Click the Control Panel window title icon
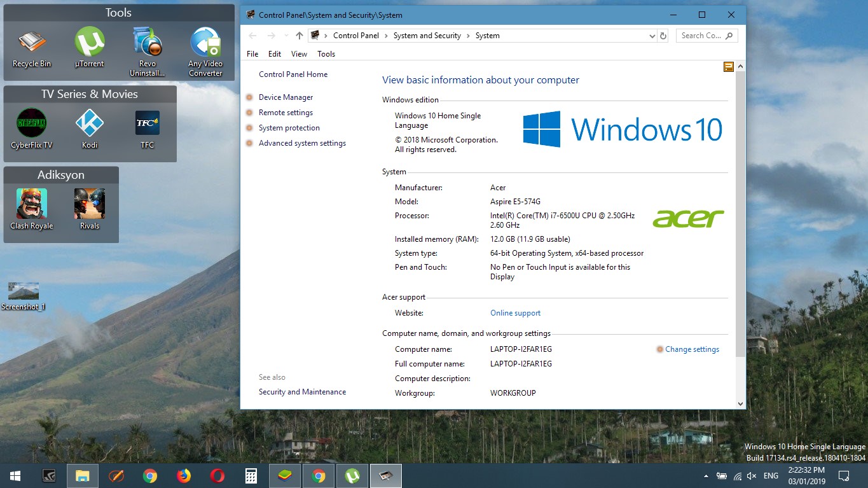The height and width of the screenshot is (488, 868). [251, 15]
